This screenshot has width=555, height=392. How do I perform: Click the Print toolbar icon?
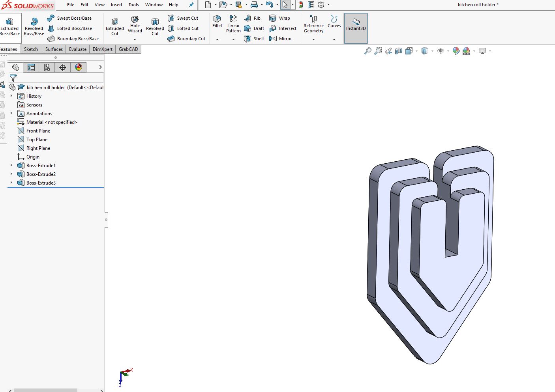tap(254, 5)
